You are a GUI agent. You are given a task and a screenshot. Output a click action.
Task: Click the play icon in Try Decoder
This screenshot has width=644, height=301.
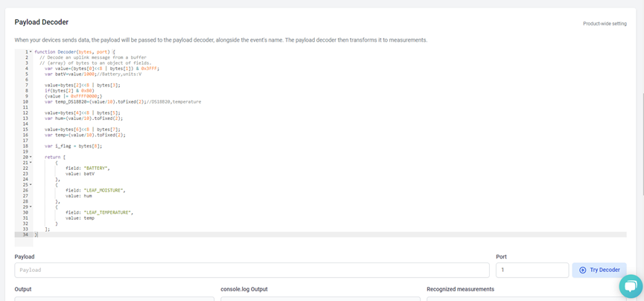tap(582, 270)
